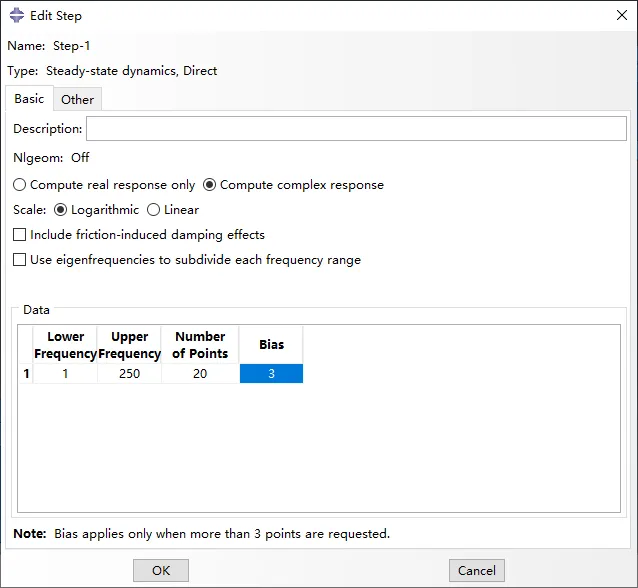The height and width of the screenshot is (588, 638).
Task: Click OK to confirm step
Action: point(161,571)
